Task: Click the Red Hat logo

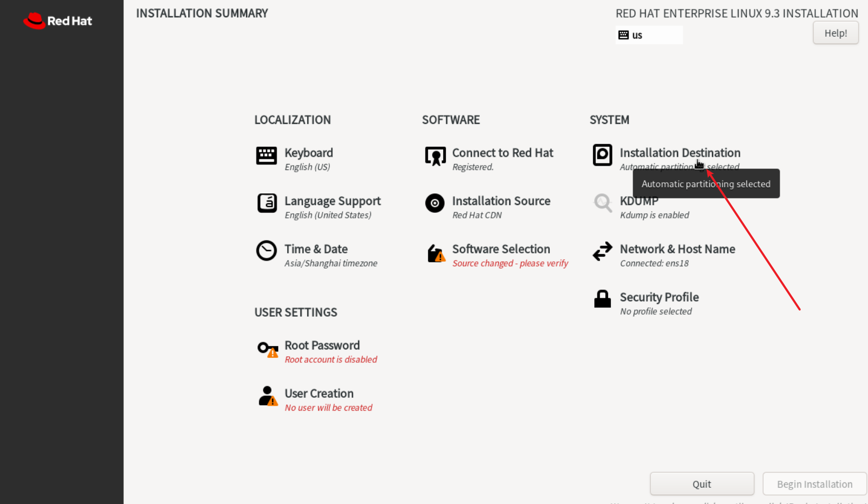Action: (58, 21)
